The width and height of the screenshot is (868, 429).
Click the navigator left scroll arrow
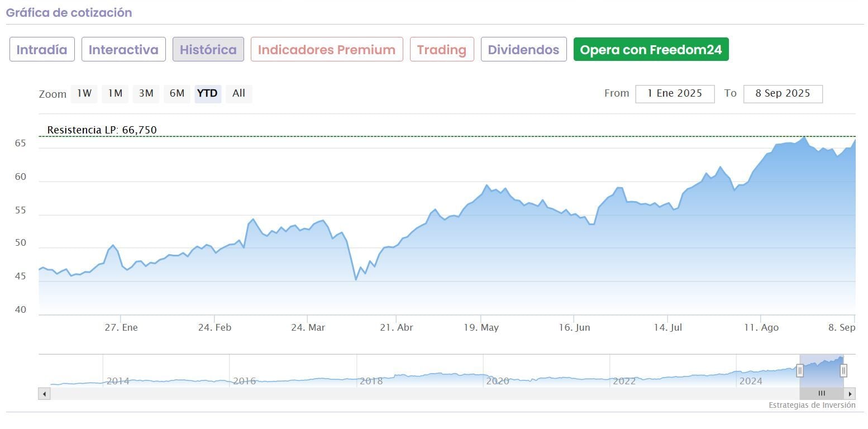click(x=44, y=394)
